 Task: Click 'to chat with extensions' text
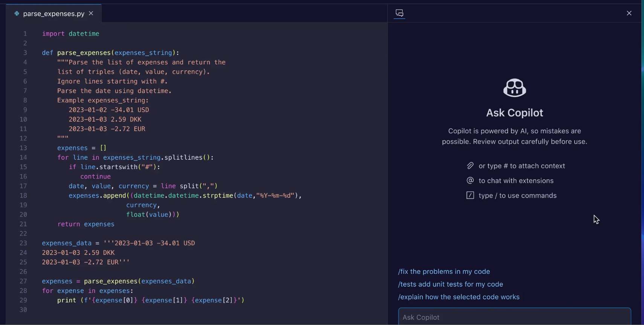pos(516,181)
